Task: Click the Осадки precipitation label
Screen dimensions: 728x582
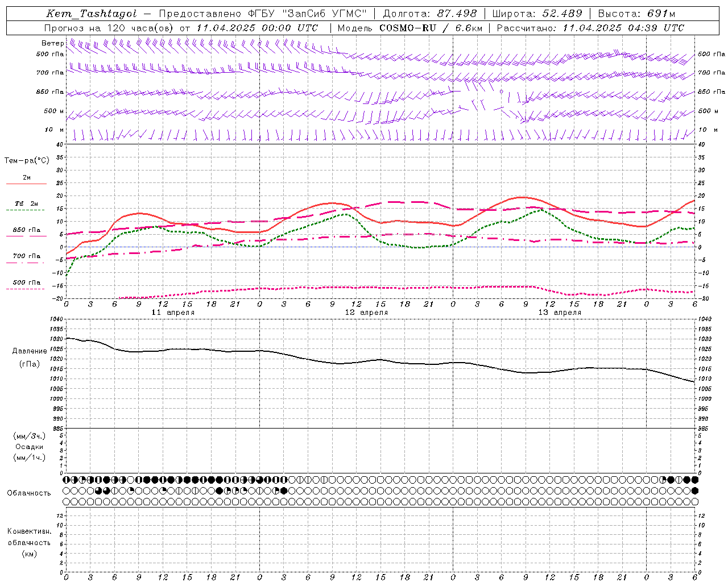Action: [30, 447]
